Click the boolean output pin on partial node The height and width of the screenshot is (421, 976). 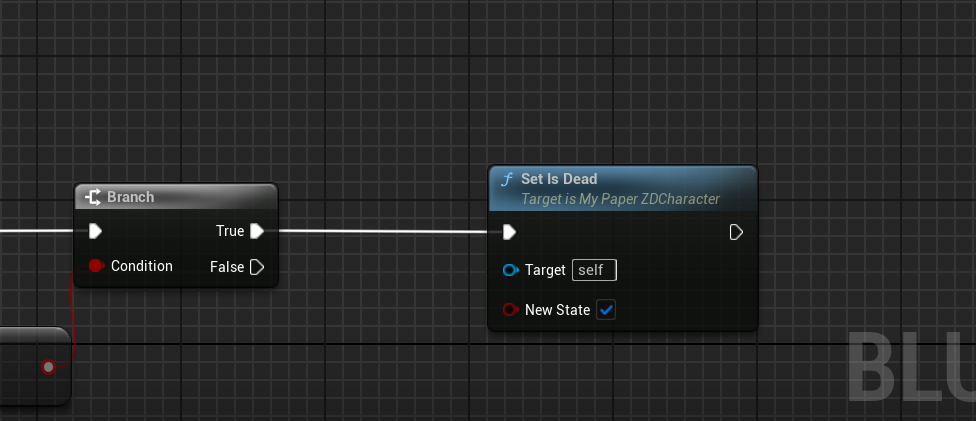[49, 367]
